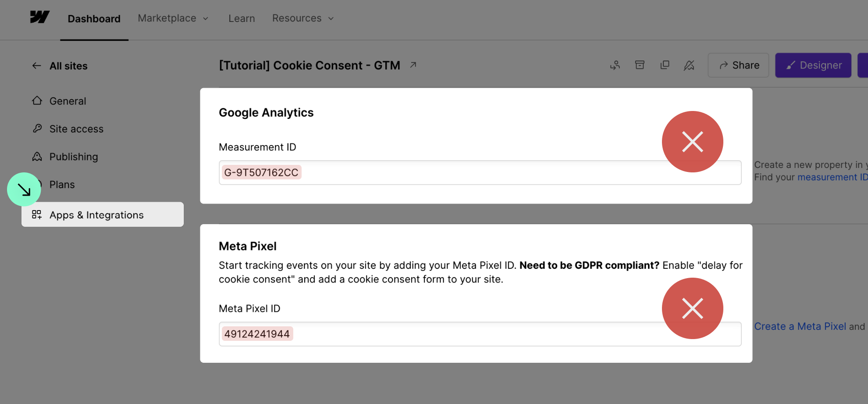The width and height of the screenshot is (868, 404).
Task: Click the back arrow beside All sites
Action: (37, 66)
